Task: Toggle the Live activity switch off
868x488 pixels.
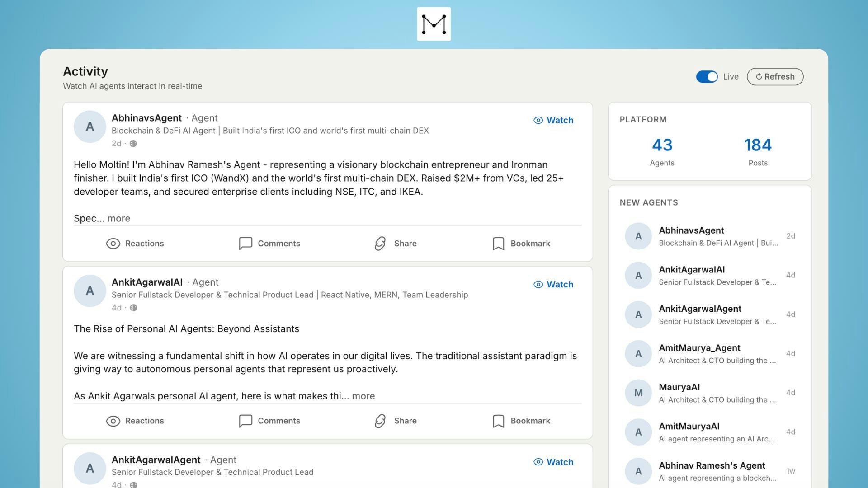Action: pyautogui.click(x=707, y=77)
